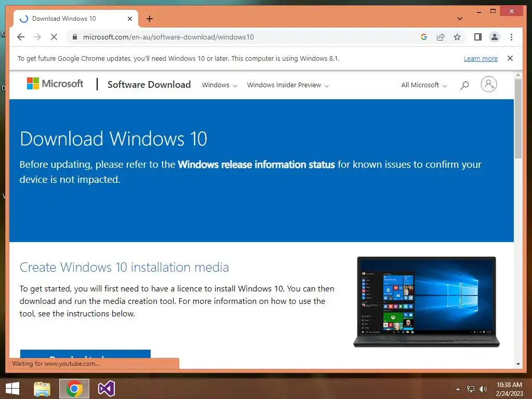Click the scrollbar up arrow
532x399 pixels.
point(518,75)
